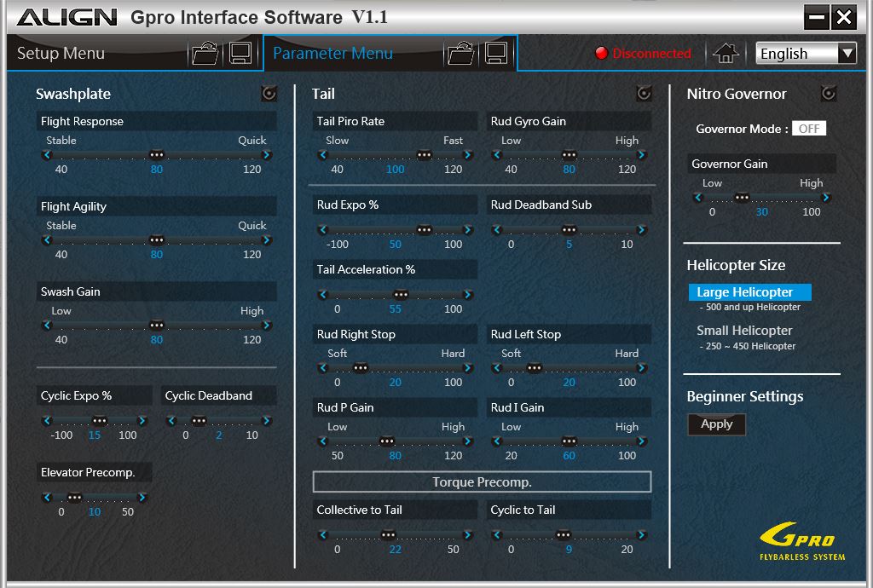Reset Swashplate section icon
Viewport: 873px width, 588px height.
[269, 94]
